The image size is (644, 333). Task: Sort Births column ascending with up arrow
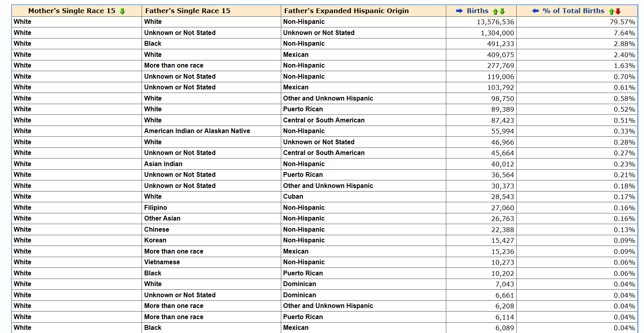point(496,11)
